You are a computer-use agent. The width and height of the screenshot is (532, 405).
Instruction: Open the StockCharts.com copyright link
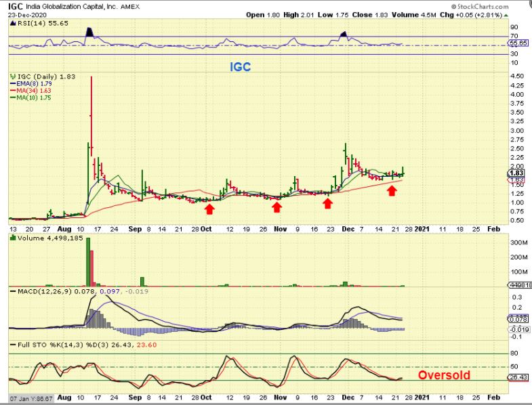480,7
